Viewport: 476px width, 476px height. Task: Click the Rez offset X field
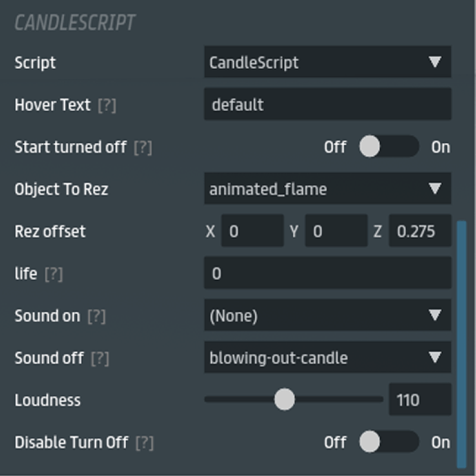pyautogui.click(x=252, y=231)
